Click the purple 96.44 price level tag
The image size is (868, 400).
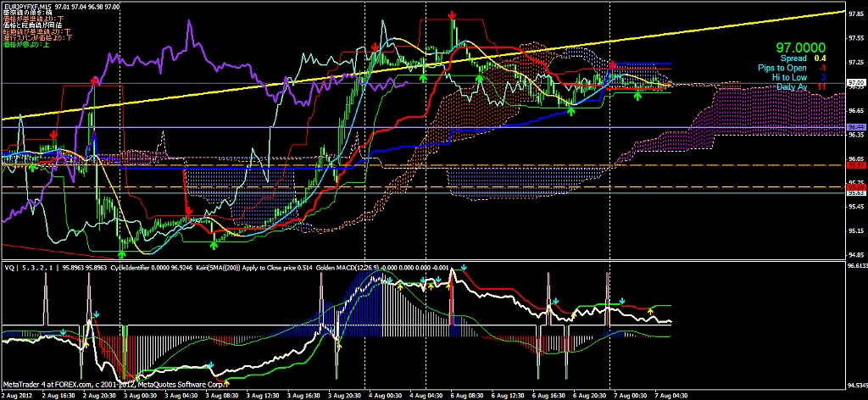[x=856, y=127]
